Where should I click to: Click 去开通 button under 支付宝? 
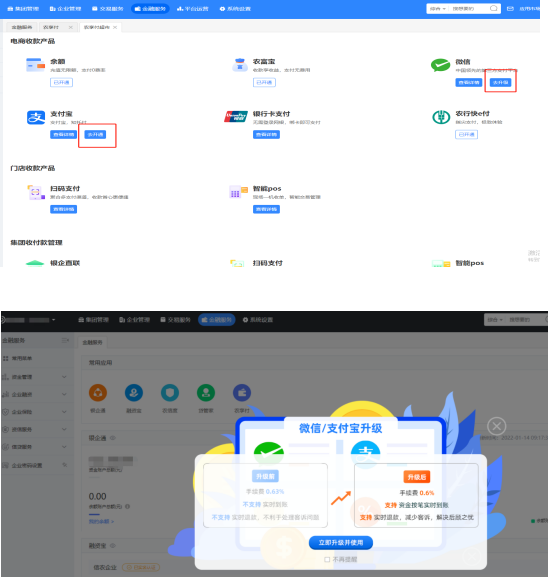95,134
